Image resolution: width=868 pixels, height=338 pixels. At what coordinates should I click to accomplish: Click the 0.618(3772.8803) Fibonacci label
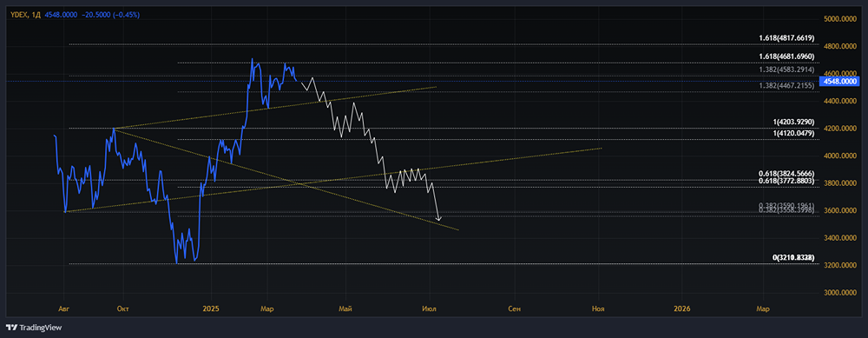[786, 181]
